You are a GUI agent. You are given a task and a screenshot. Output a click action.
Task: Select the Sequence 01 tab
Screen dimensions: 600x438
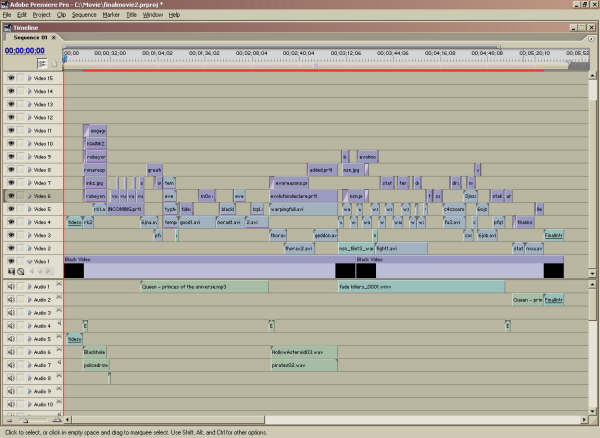(x=30, y=37)
